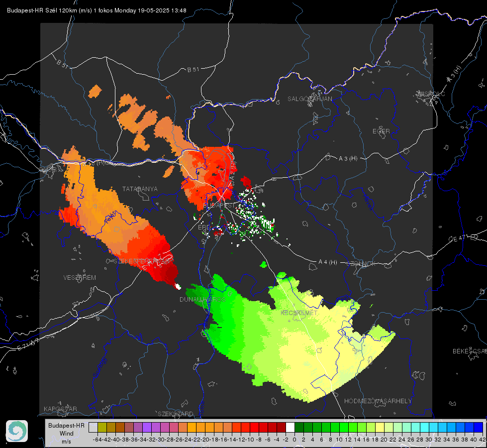Image resolution: width=487 pixels, height=448 pixels.
Task: Pick the deep blue swatch between 40 and 42
Action: tap(479, 428)
